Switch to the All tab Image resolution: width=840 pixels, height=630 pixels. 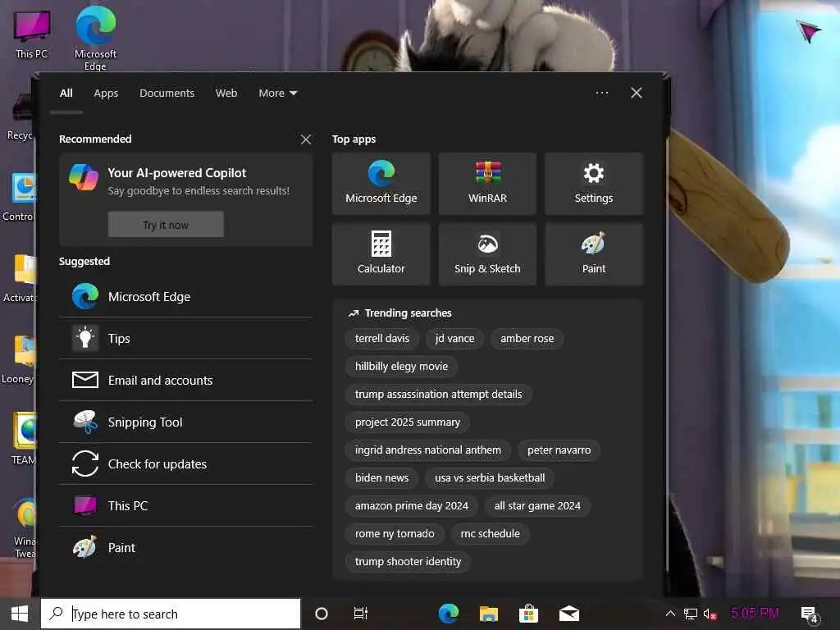[x=66, y=94]
